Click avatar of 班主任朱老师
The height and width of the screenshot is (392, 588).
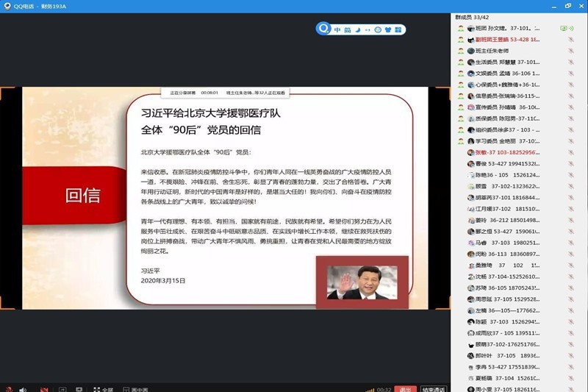pos(471,51)
